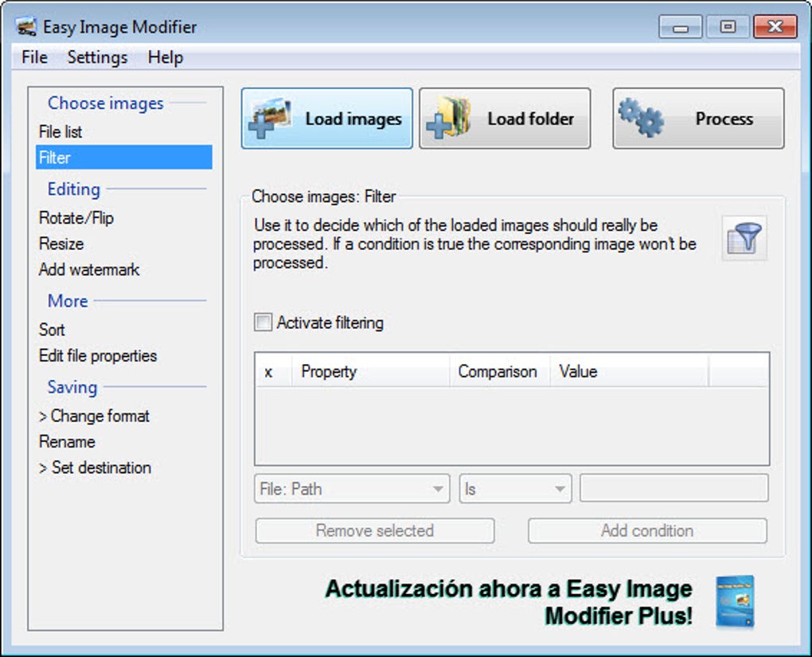Click the Easy Image Modifier Plus box icon
The height and width of the screenshot is (657, 812).
click(x=735, y=602)
